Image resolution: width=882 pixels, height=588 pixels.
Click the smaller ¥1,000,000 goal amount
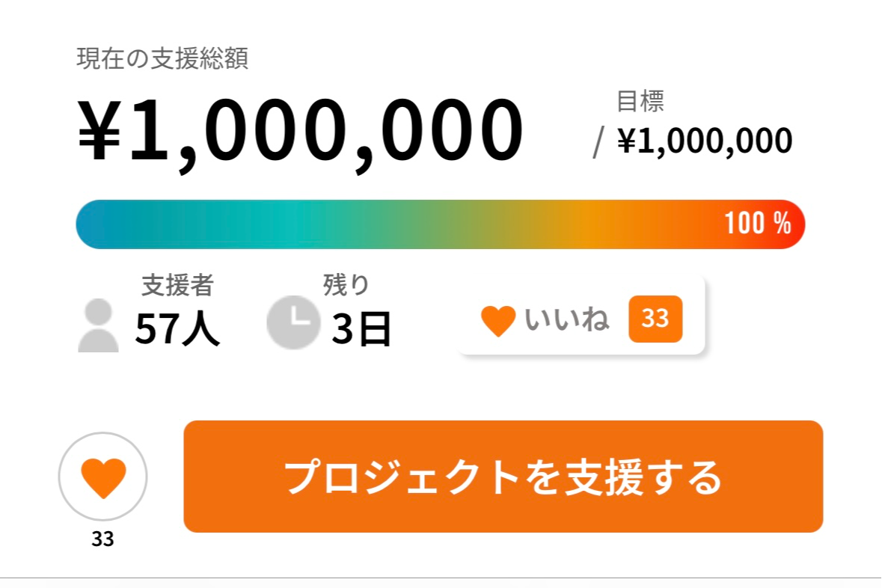point(705,141)
